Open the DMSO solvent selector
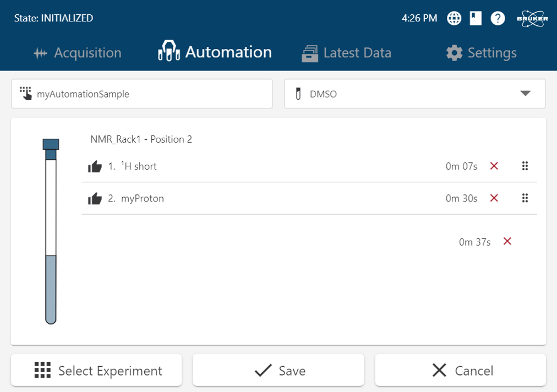557x392 pixels. point(407,94)
